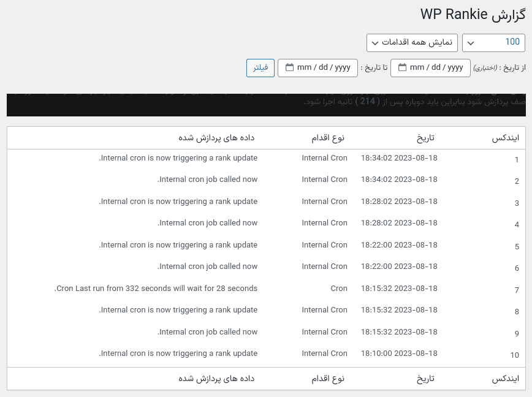Click row 8 index number 8

click(517, 312)
